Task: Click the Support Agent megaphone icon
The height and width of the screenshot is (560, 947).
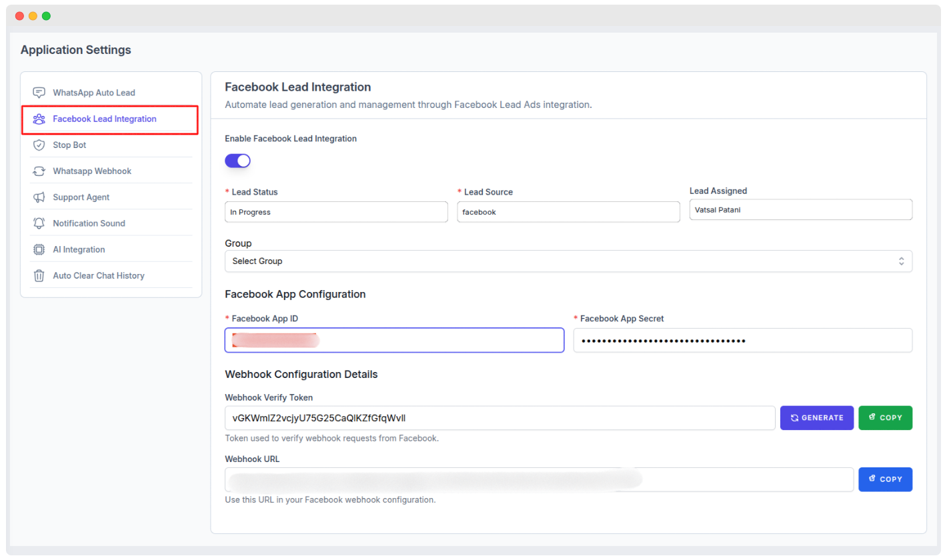Action: point(39,197)
